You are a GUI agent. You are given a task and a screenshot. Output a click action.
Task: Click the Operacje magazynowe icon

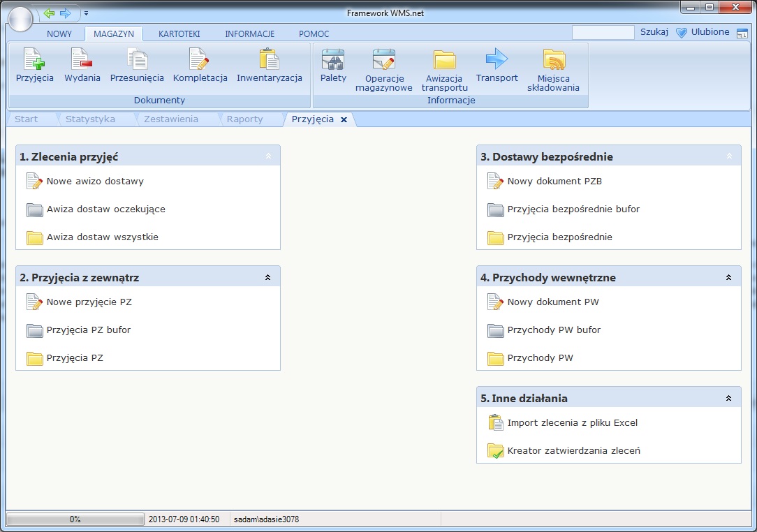click(383, 61)
